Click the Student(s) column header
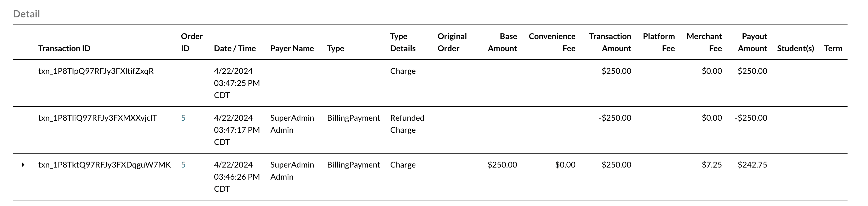Screen dimensions: 868x206 [795, 48]
